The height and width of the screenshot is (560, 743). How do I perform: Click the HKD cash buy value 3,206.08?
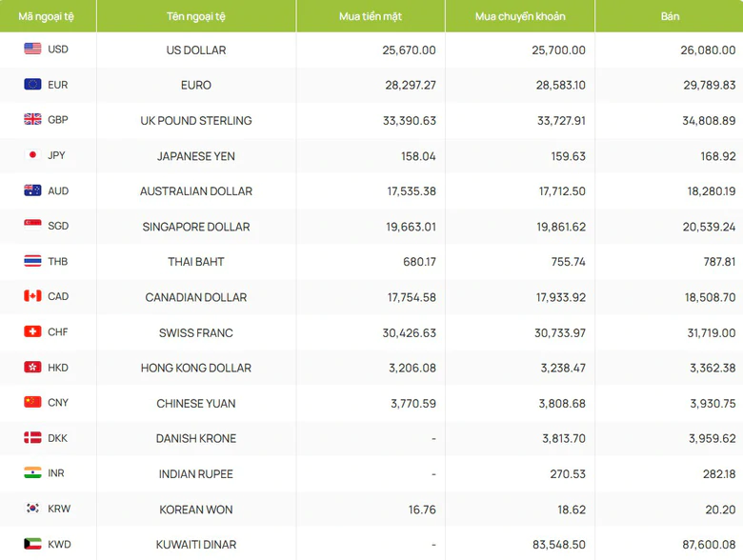[412, 369]
